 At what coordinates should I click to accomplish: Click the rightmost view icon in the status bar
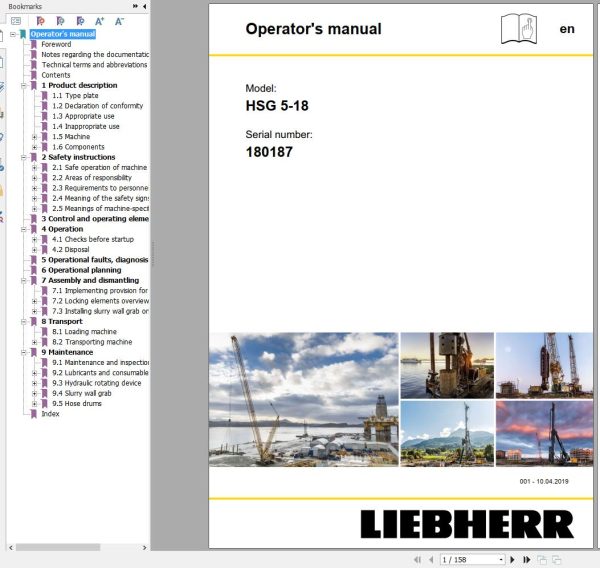pyautogui.click(x=556, y=560)
